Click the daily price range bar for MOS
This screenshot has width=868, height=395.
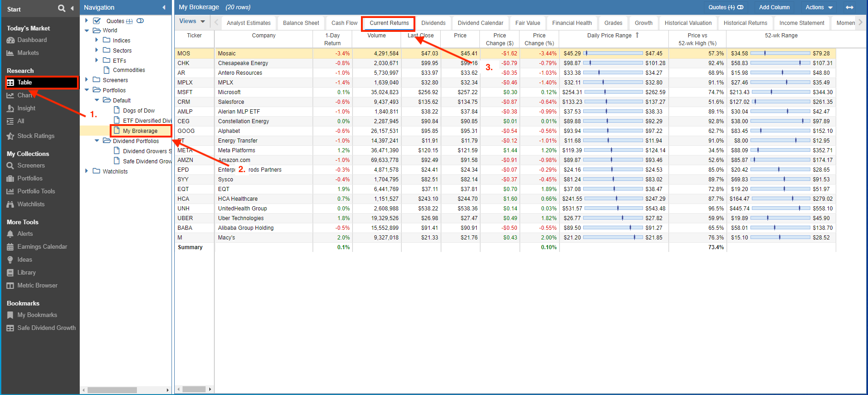pos(613,54)
